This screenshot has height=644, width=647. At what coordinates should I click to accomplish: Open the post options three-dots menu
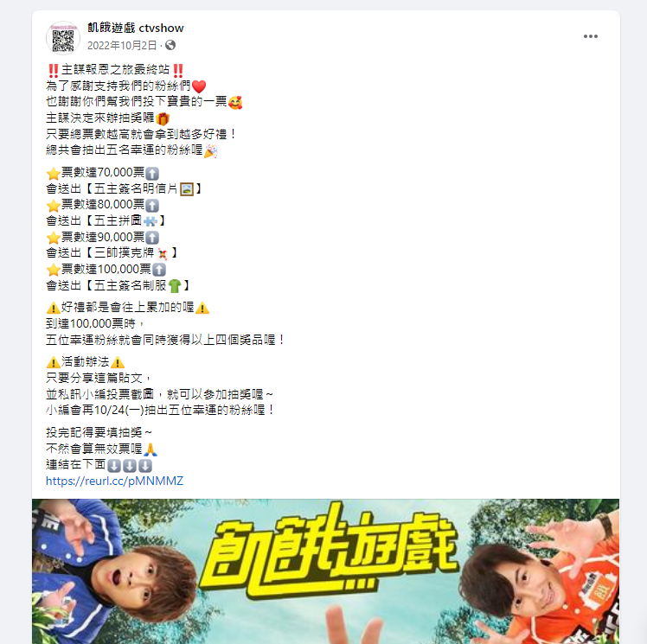pos(591,36)
